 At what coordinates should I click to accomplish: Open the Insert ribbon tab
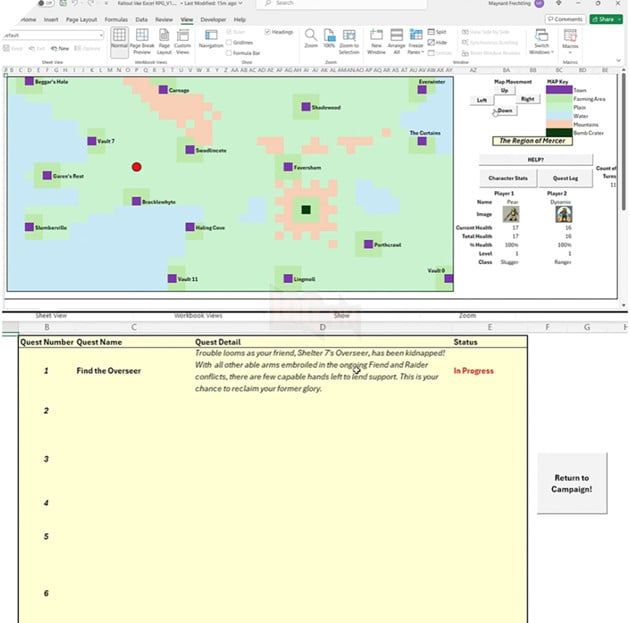point(51,19)
